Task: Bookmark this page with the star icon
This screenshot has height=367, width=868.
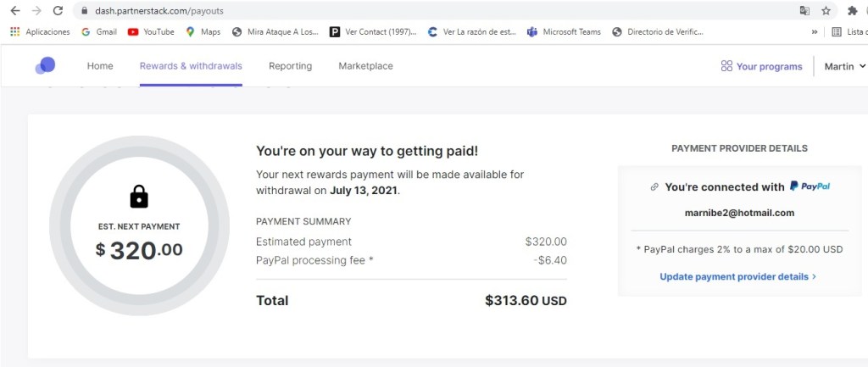Action: click(x=826, y=11)
